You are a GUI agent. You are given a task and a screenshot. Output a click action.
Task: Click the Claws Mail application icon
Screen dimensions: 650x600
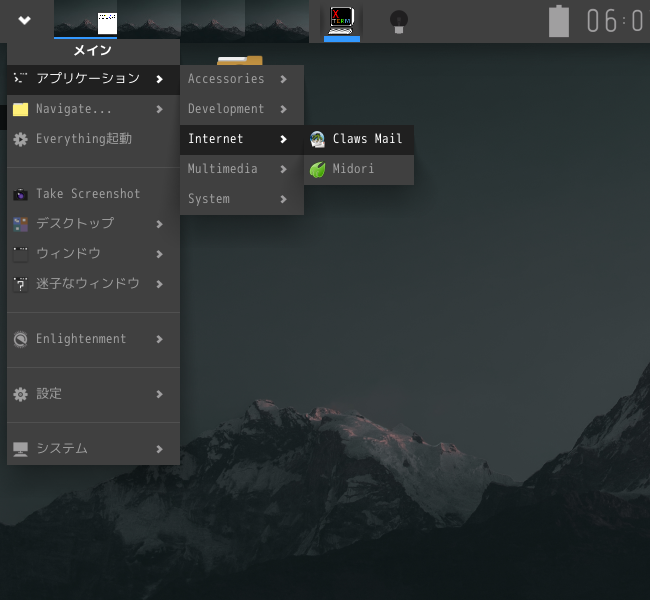click(x=318, y=139)
